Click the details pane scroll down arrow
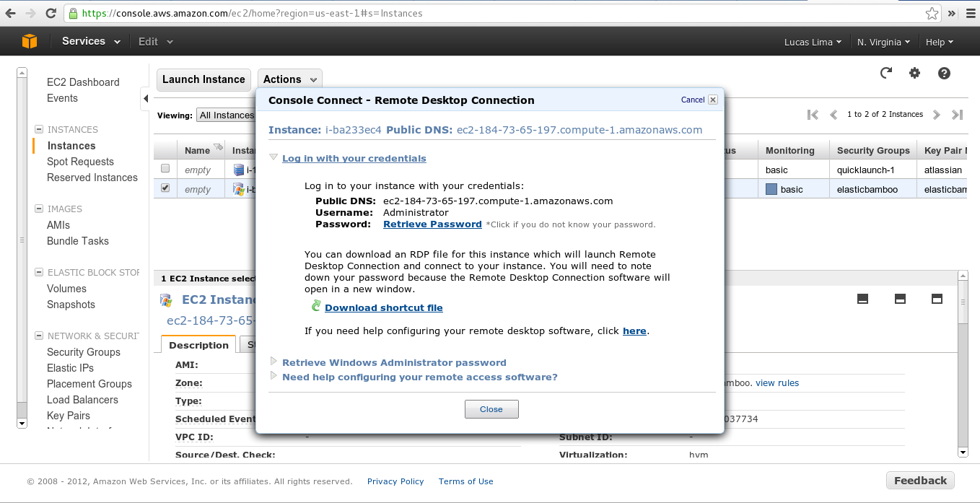Viewport: 980px width, 503px height. [x=962, y=452]
